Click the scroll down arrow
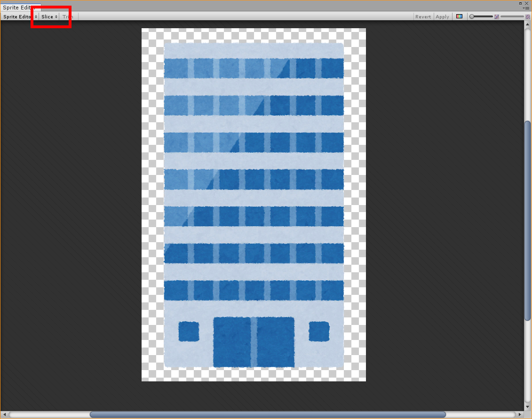This screenshot has height=419, width=532. coord(527,407)
